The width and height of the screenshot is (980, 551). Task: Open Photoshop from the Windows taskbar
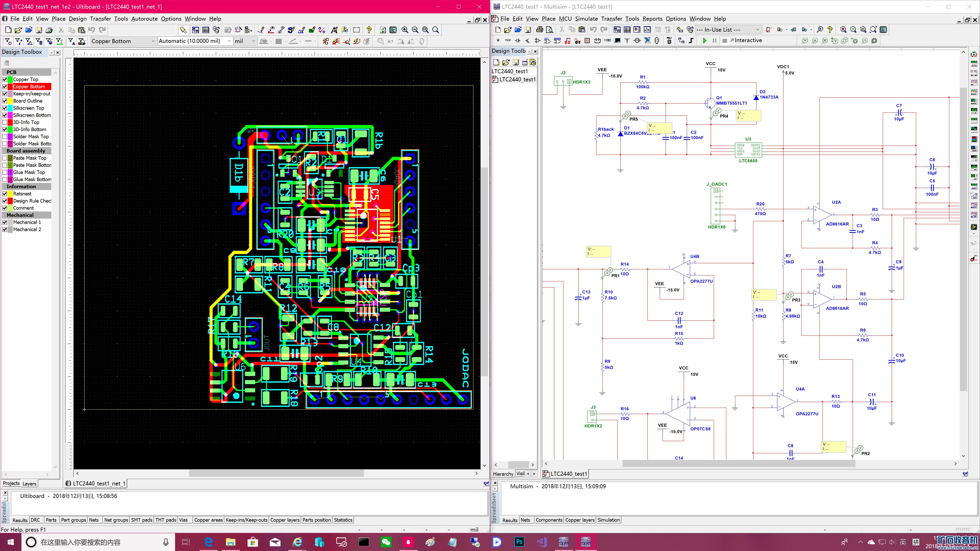[519, 542]
